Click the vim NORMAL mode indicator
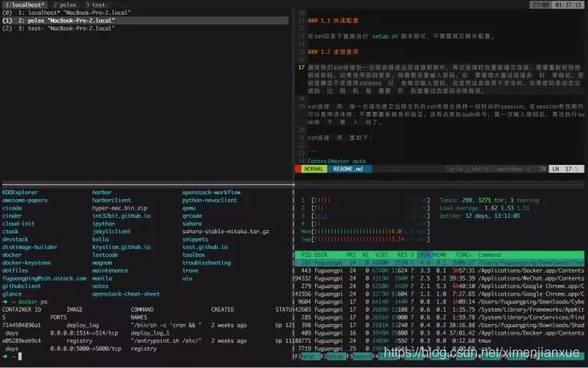The image size is (588, 368). pos(314,169)
